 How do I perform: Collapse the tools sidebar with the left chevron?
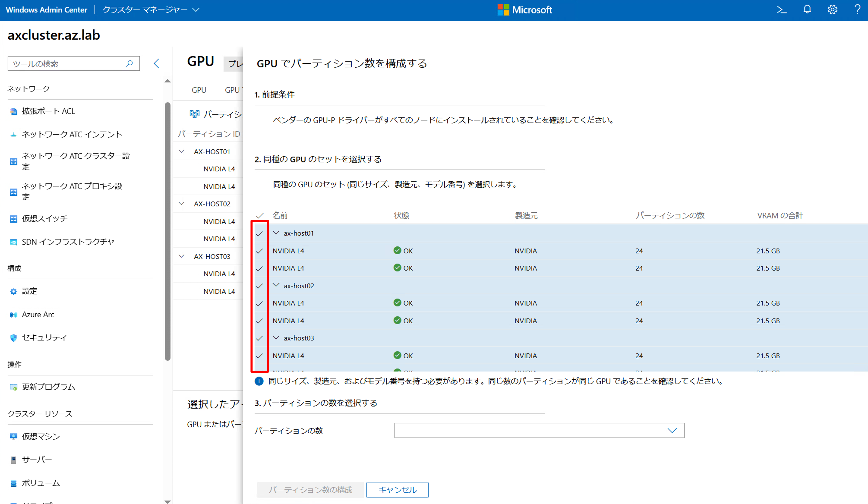point(156,63)
